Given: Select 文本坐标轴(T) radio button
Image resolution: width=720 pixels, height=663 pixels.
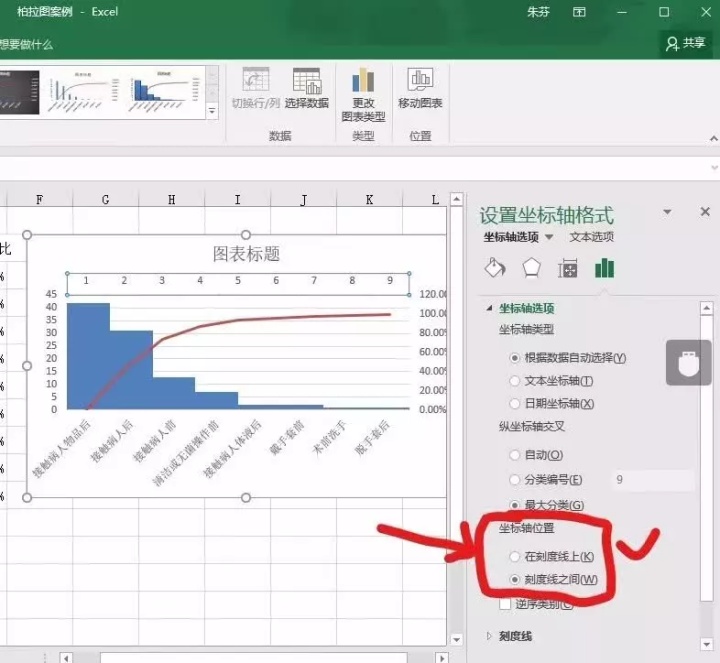Looking at the screenshot, I should [515, 381].
